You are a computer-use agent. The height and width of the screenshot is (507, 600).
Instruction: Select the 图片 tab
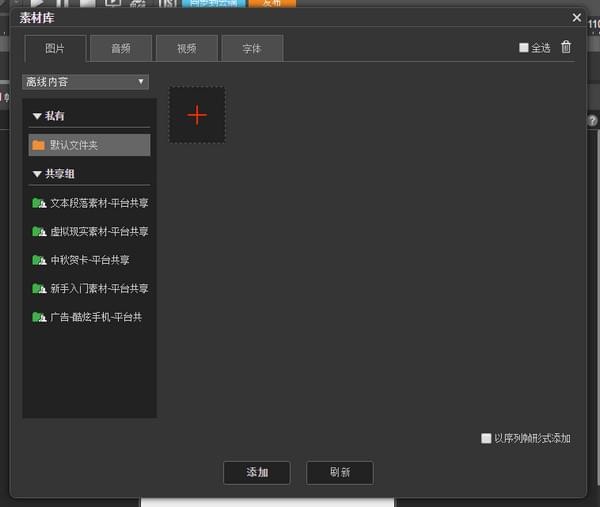click(55, 48)
